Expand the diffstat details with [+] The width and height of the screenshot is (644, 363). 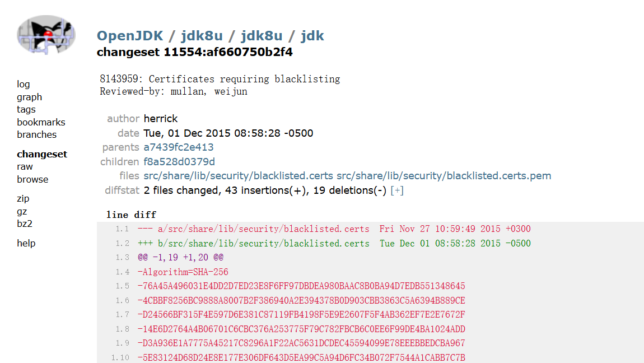tap(396, 190)
